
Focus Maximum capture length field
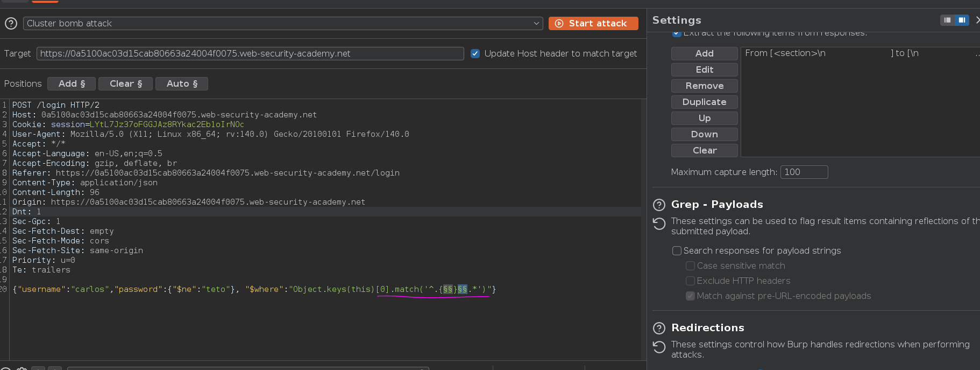click(x=804, y=172)
